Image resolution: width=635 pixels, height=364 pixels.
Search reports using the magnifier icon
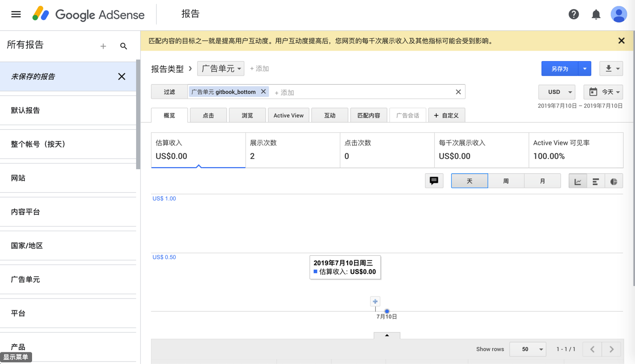(x=124, y=46)
